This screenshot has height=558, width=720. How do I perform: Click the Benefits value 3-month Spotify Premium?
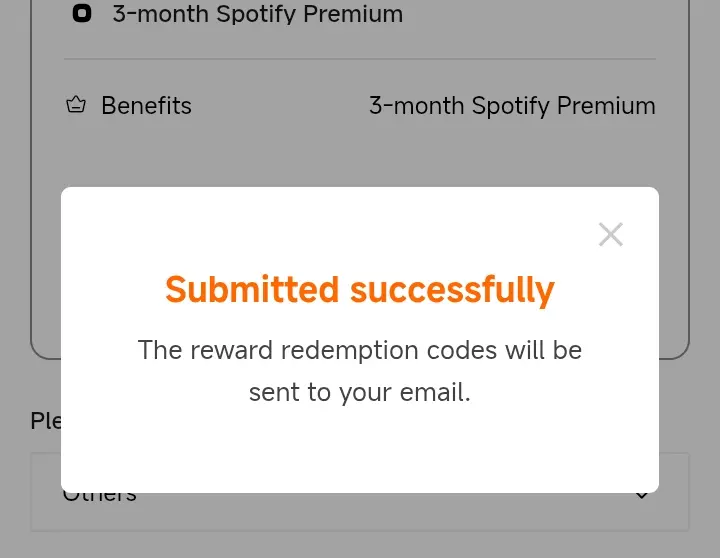(x=512, y=106)
